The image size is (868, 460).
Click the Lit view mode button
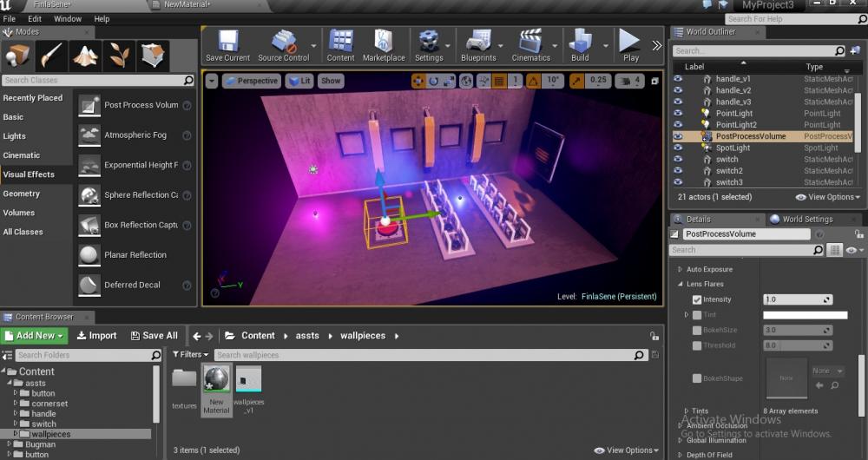299,82
